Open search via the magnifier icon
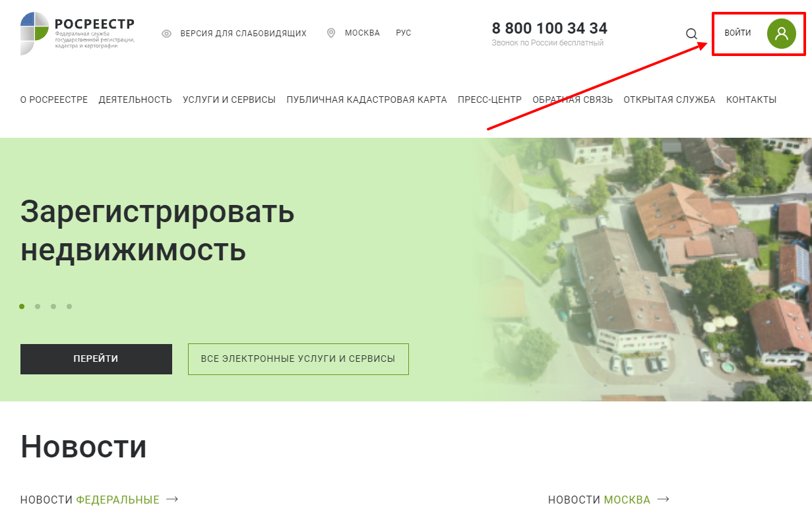812x522 pixels. (x=691, y=34)
